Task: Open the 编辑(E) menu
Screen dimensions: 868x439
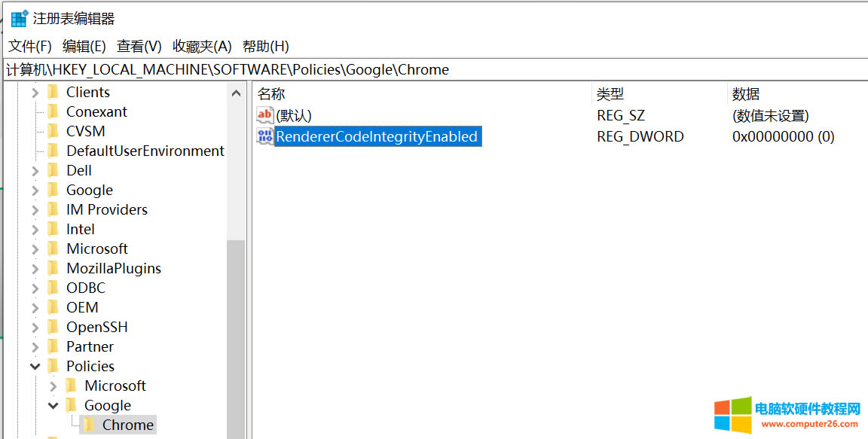Action: tap(84, 47)
